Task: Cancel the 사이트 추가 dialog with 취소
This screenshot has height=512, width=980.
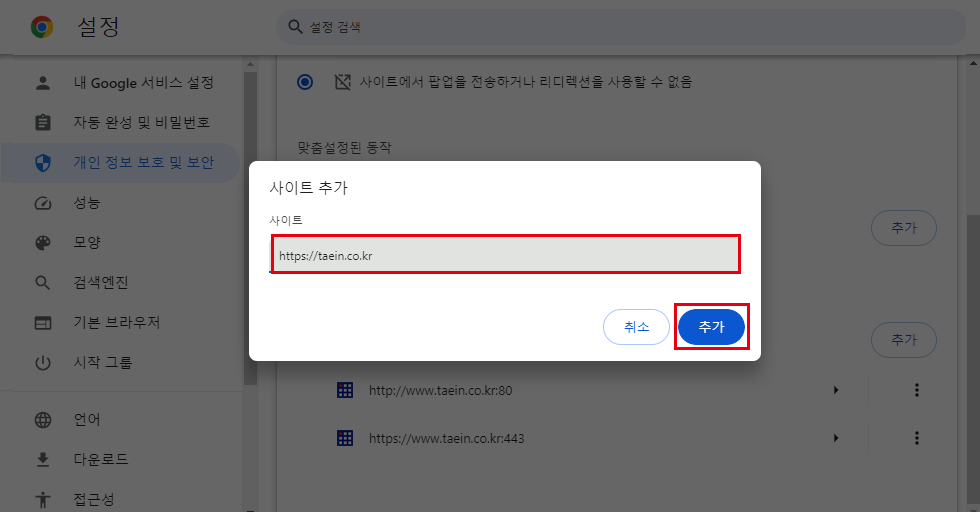Action: 636,327
